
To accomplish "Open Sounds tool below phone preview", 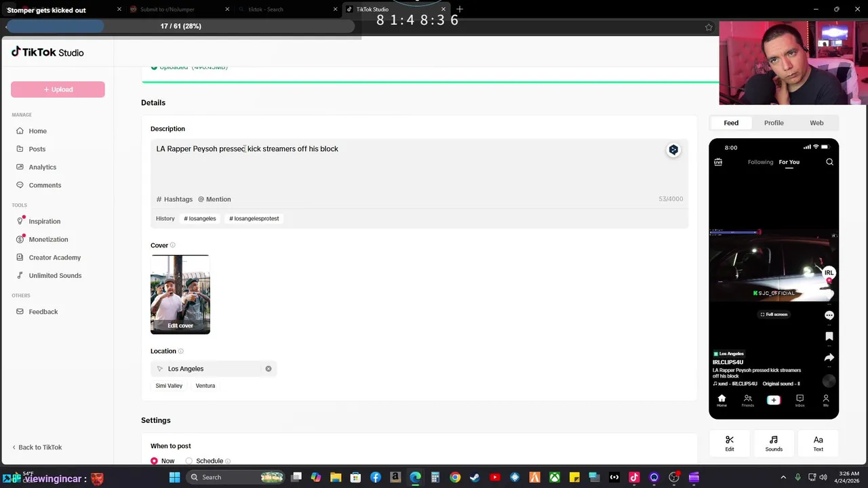I will 774,443.
